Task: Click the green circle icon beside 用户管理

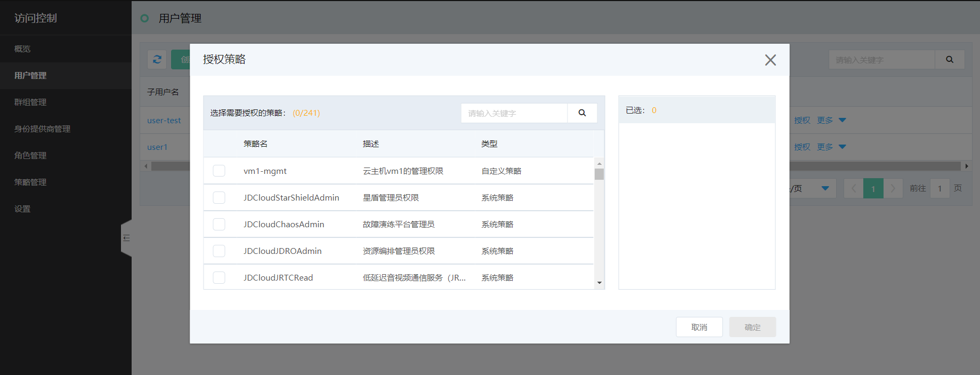Action: (x=144, y=18)
